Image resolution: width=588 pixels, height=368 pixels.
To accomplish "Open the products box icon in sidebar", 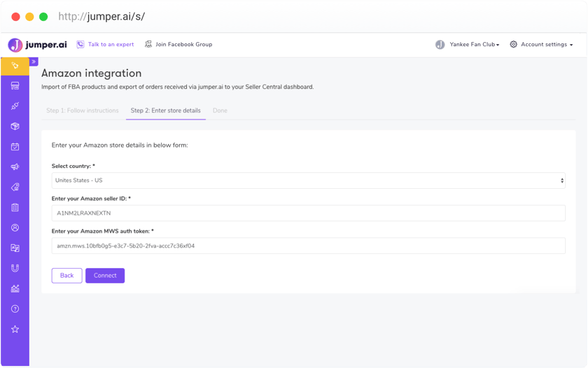I will [15, 127].
